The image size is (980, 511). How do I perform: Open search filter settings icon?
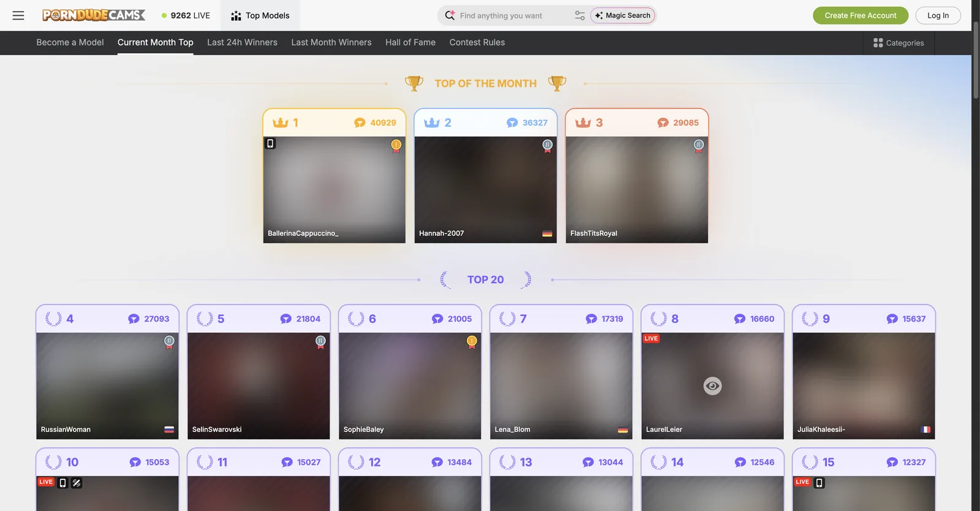[579, 15]
